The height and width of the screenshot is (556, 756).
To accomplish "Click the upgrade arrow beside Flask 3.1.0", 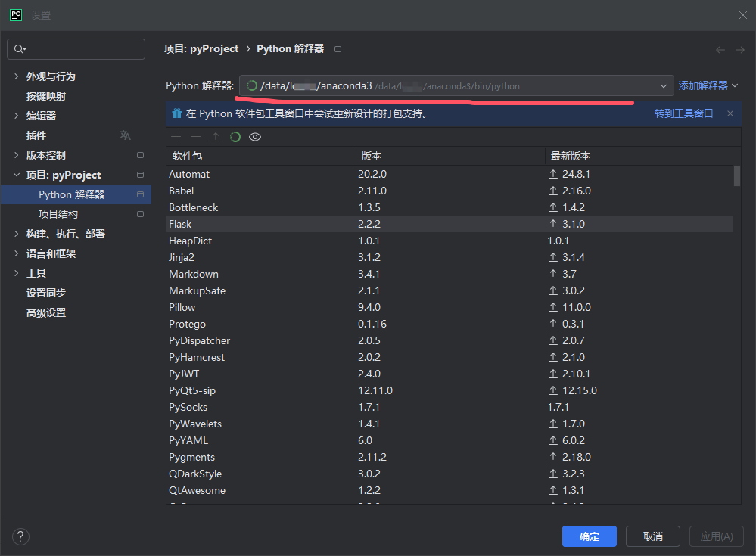I will click(553, 224).
